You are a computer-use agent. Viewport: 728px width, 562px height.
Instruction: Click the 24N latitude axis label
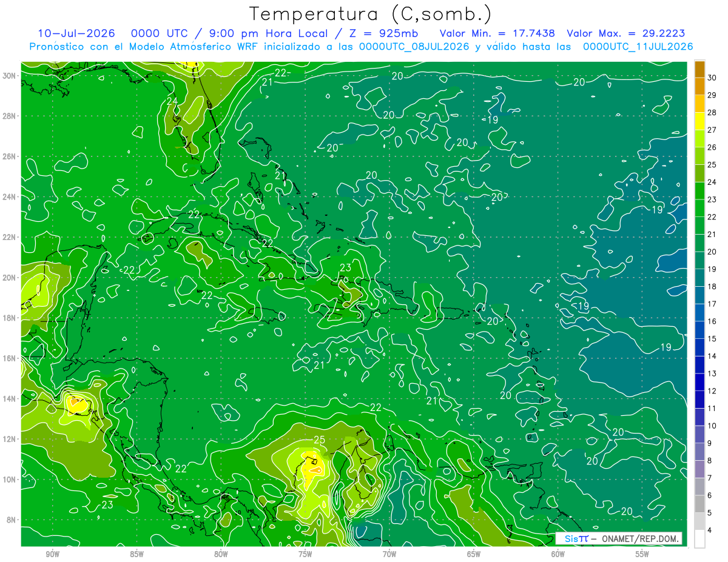point(9,197)
